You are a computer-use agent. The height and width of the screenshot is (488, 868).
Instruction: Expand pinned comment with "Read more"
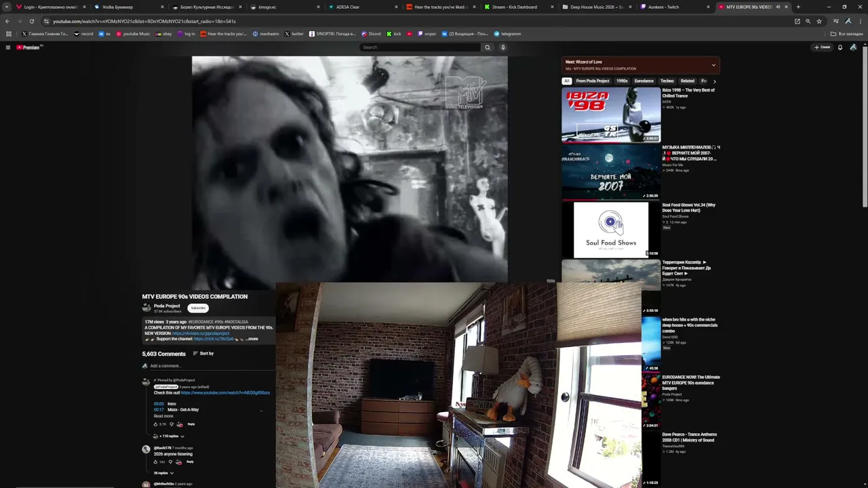point(163,416)
